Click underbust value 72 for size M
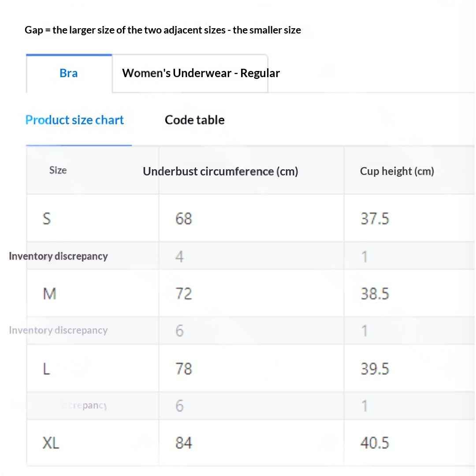Viewport: 476px width, 476px height. pos(184,294)
